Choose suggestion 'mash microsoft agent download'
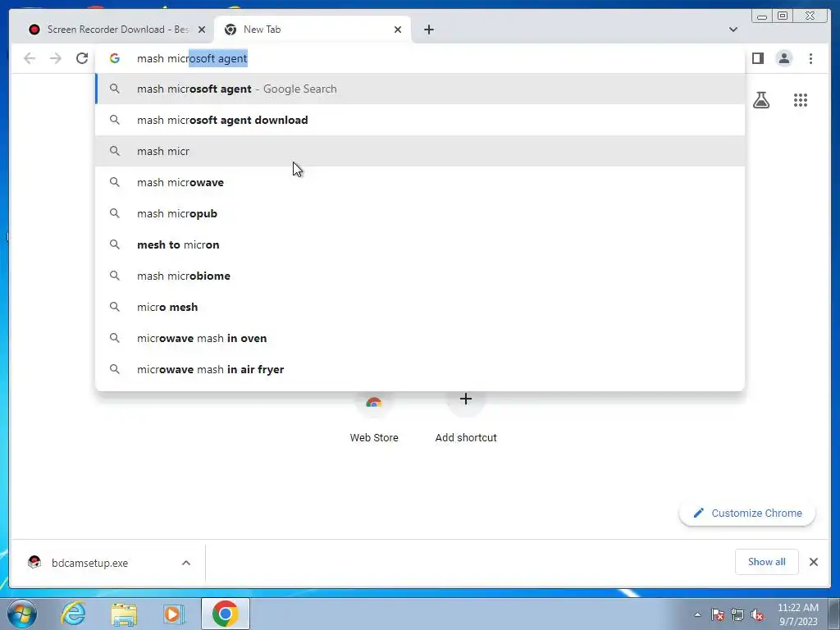The height and width of the screenshot is (630, 840). click(420, 120)
